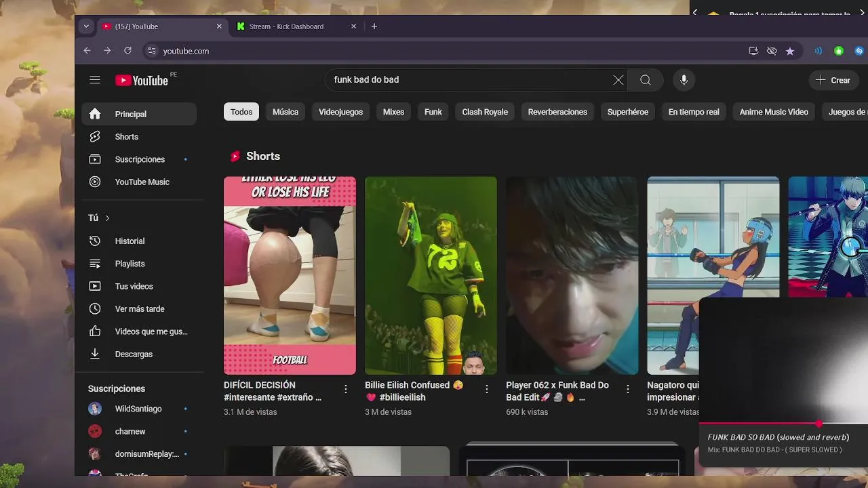Go back with the browser back arrow
This screenshot has width=868, height=488.
pyautogui.click(x=87, y=51)
